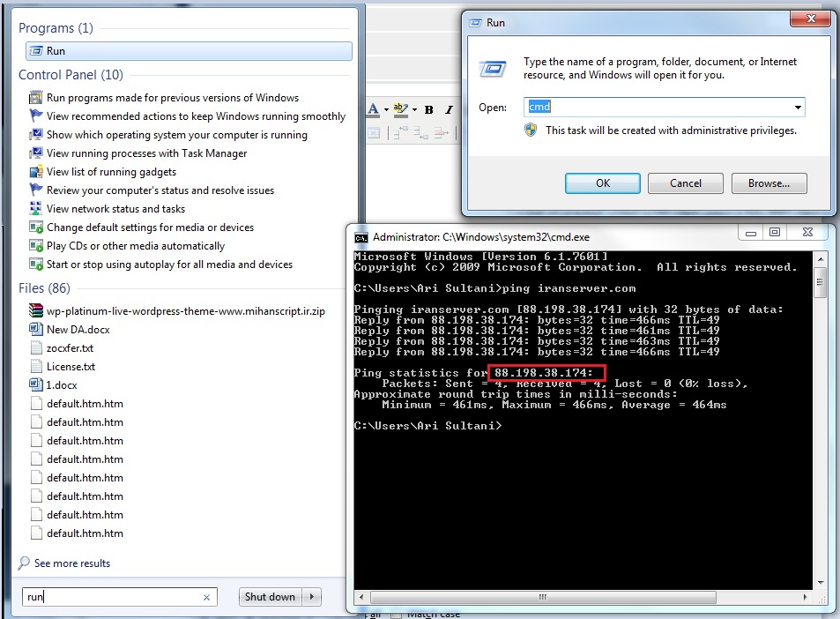This screenshot has width=840, height=619.
Task: Expand the font color dropdown arrow
Action: coord(386,110)
